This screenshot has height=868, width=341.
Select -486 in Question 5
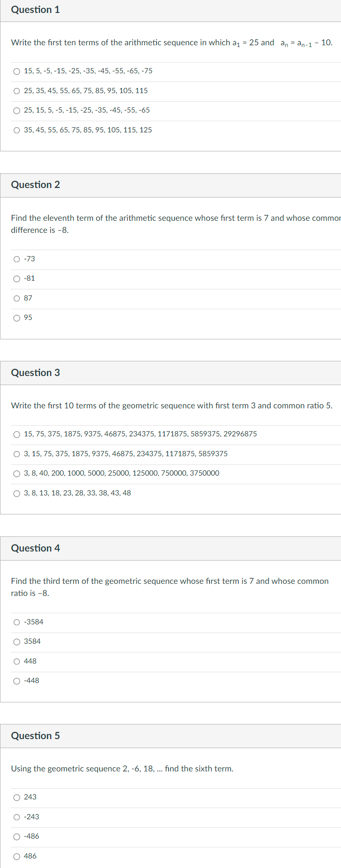pos(16,836)
